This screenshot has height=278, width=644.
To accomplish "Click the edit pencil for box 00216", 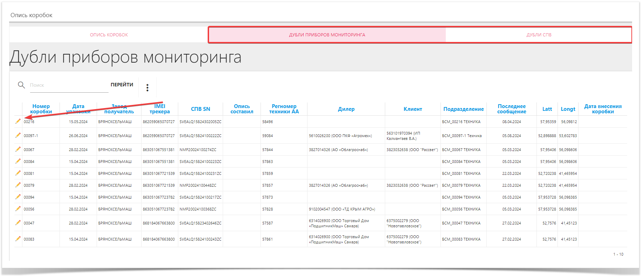I will (x=18, y=121).
